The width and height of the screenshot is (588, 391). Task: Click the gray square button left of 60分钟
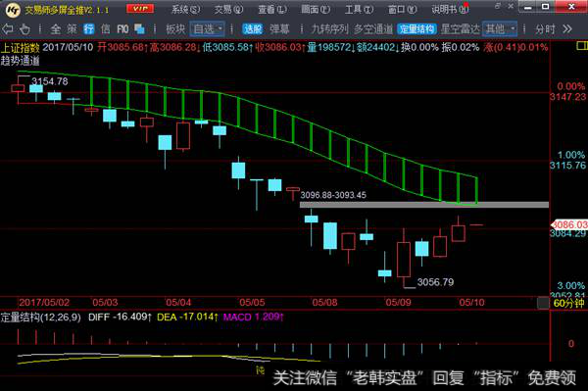coord(543,303)
